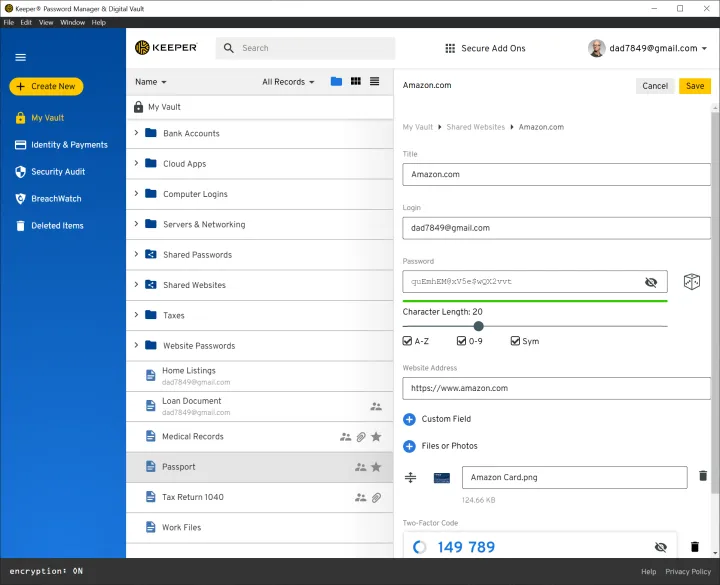This screenshot has height=585, width=720.
Task: Uncheck the A-Z characters checkbox
Action: [x=408, y=341]
